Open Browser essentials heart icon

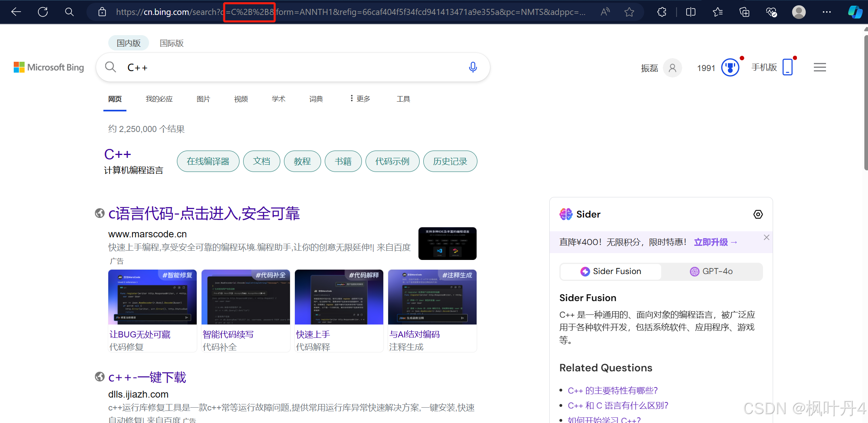[x=771, y=12]
